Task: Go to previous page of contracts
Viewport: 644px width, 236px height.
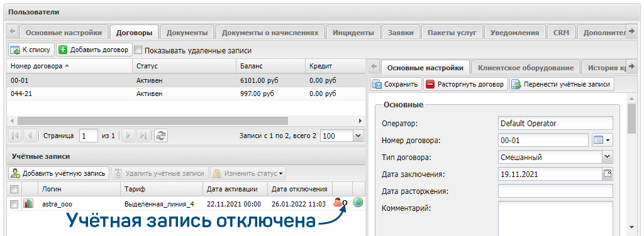Action: (x=30, y=136)
